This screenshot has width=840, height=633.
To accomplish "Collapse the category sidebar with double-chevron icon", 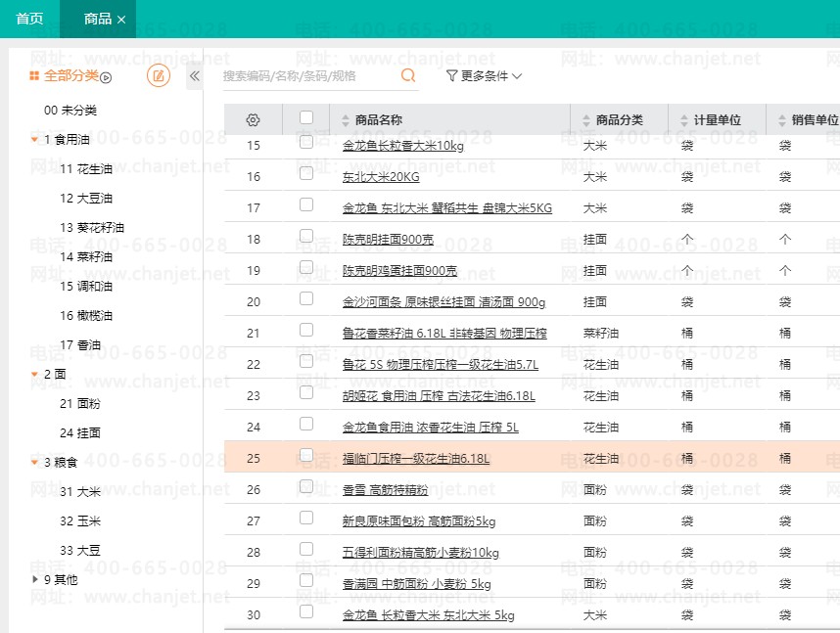I will click(x=194, y=75).
